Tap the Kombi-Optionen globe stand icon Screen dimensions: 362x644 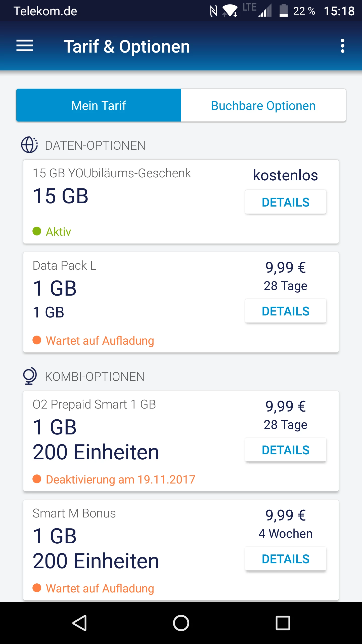30,376
